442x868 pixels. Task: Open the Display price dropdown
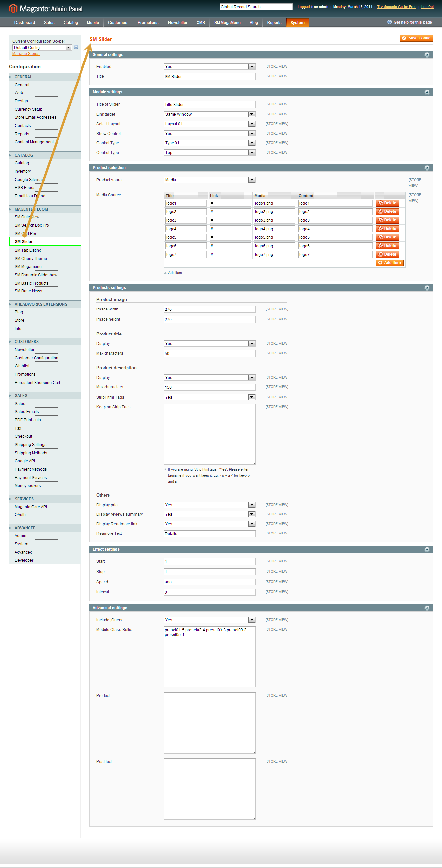point(209,505)
